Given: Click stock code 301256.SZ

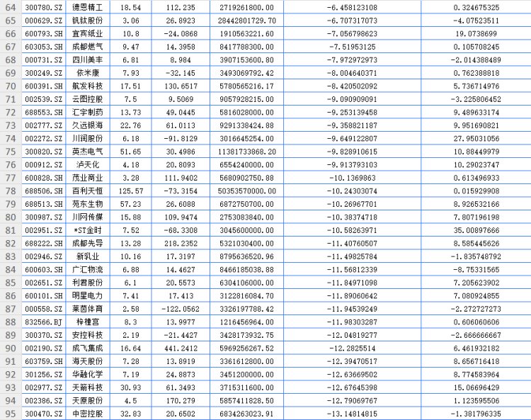Looking at the screenshot, I should [44, 374].
